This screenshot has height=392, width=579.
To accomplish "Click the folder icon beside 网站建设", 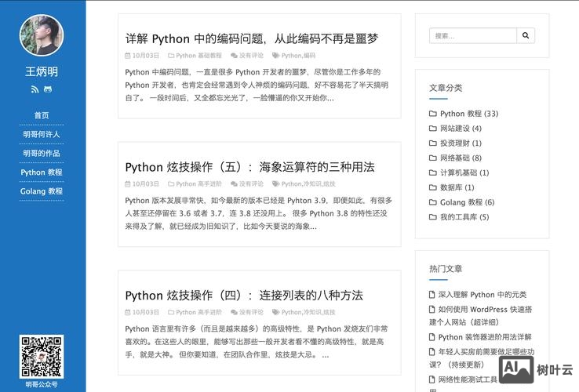I will click(x=433, y=129).
